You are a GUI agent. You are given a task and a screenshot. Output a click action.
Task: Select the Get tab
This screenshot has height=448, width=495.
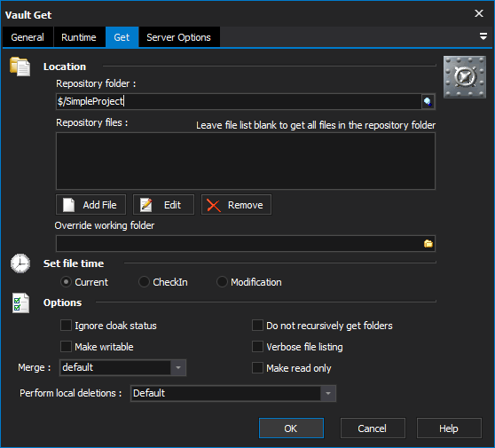pyautogui.click(x=122, y=37)
